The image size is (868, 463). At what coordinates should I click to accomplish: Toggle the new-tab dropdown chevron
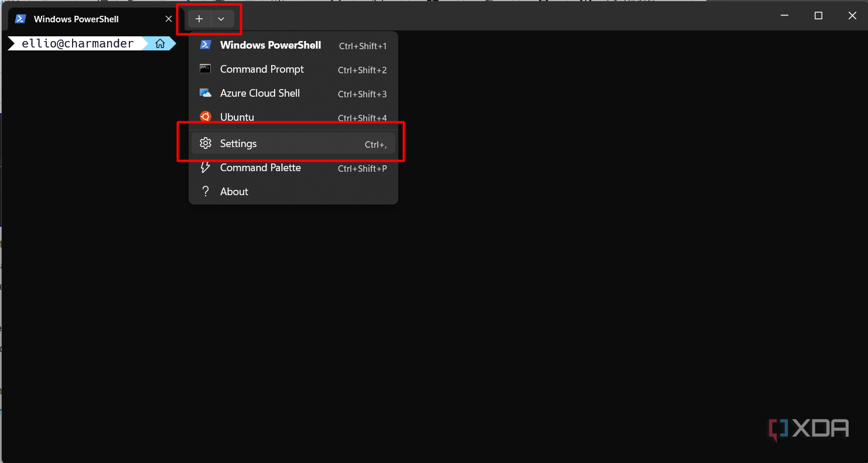click(221, 19)
